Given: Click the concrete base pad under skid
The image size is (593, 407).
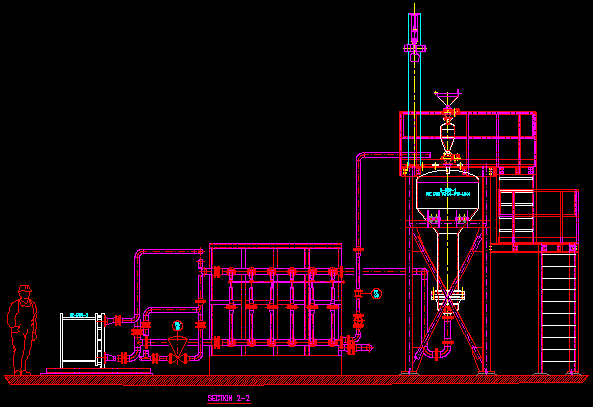Looking at the screenshot, I should coord(96,371).
